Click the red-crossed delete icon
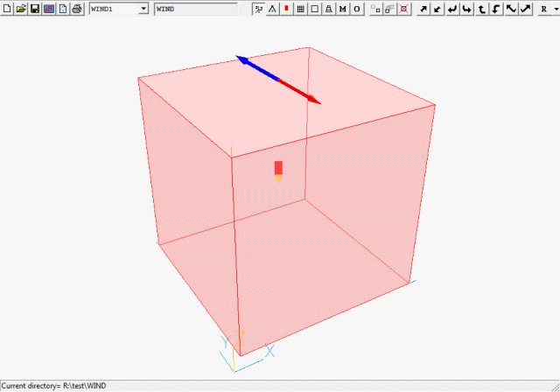This screenshot has height=392, width=560. coord(403,9)
